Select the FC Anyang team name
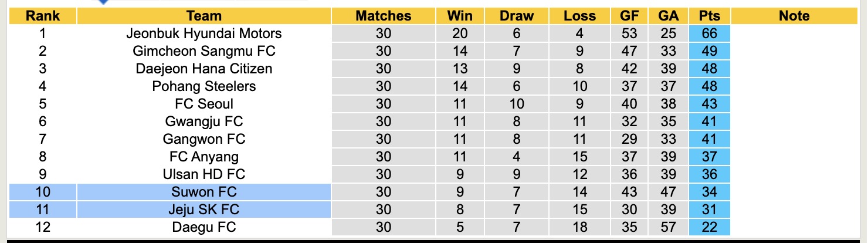This screenshot has height=243, width=868. click(x=204, y=157)
